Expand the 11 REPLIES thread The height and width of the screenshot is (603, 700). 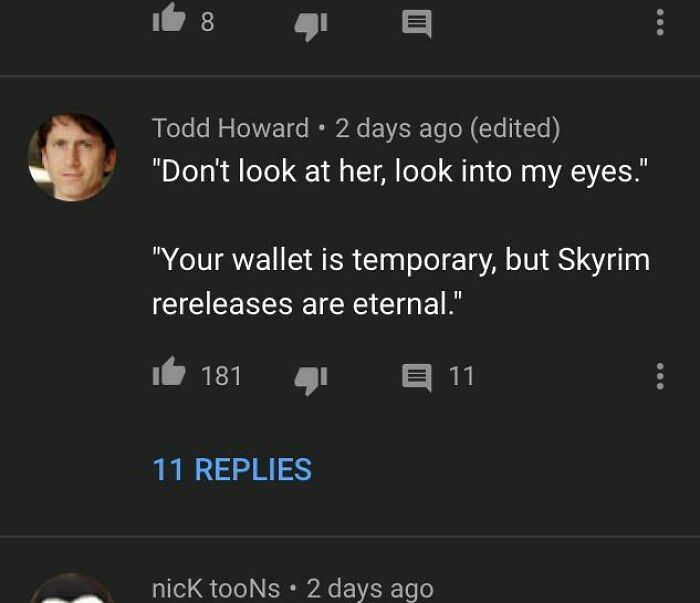tap(232, 469)
